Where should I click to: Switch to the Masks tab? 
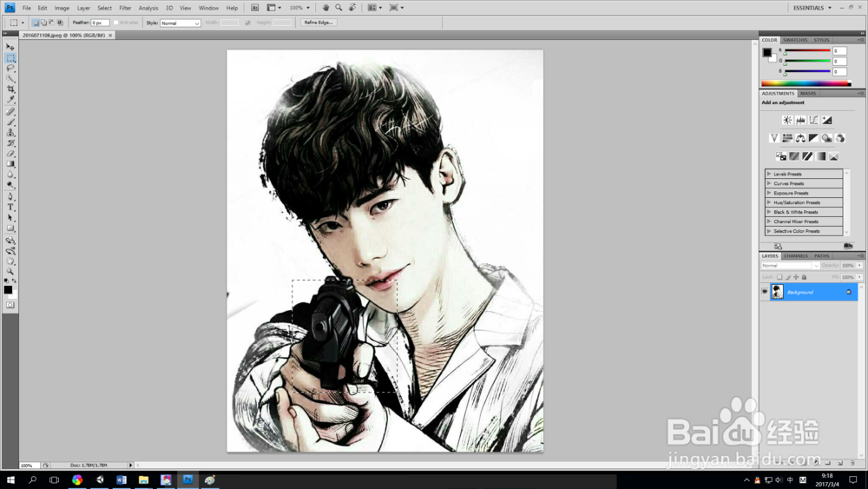[807, 93]
